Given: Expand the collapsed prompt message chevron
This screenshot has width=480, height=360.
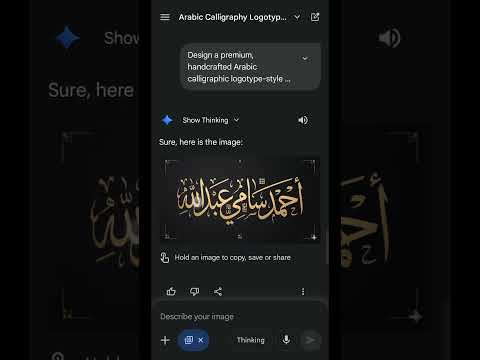Looking at the screenshot, I should click(305, 59).
